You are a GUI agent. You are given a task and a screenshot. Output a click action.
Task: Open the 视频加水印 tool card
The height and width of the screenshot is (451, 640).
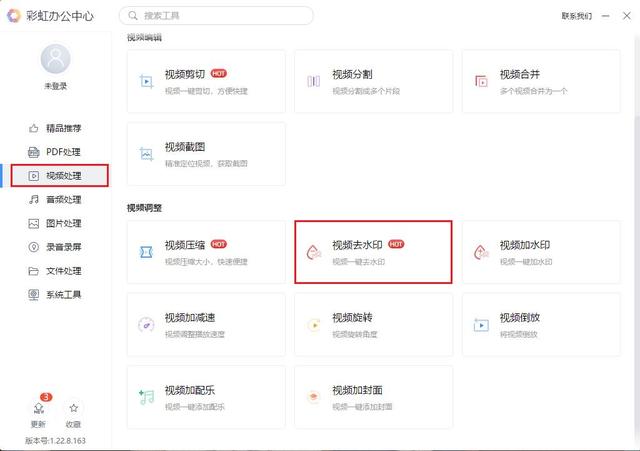pos(541,252)
